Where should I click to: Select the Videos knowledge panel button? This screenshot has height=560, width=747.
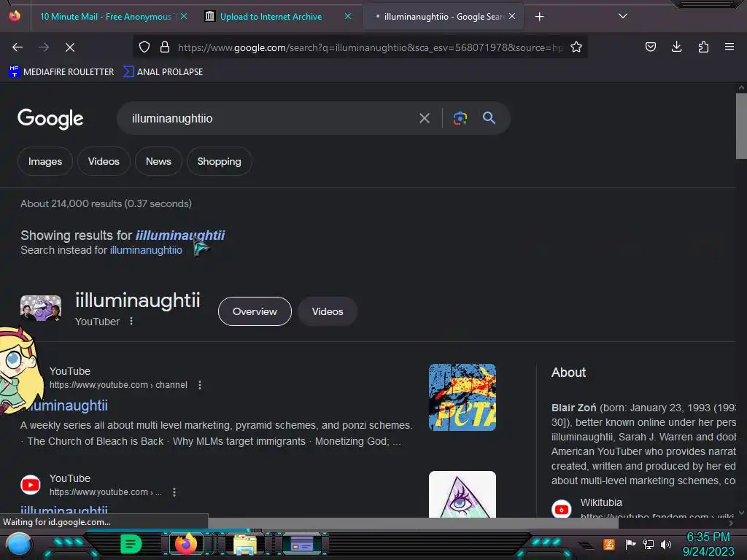click(328, 311)
